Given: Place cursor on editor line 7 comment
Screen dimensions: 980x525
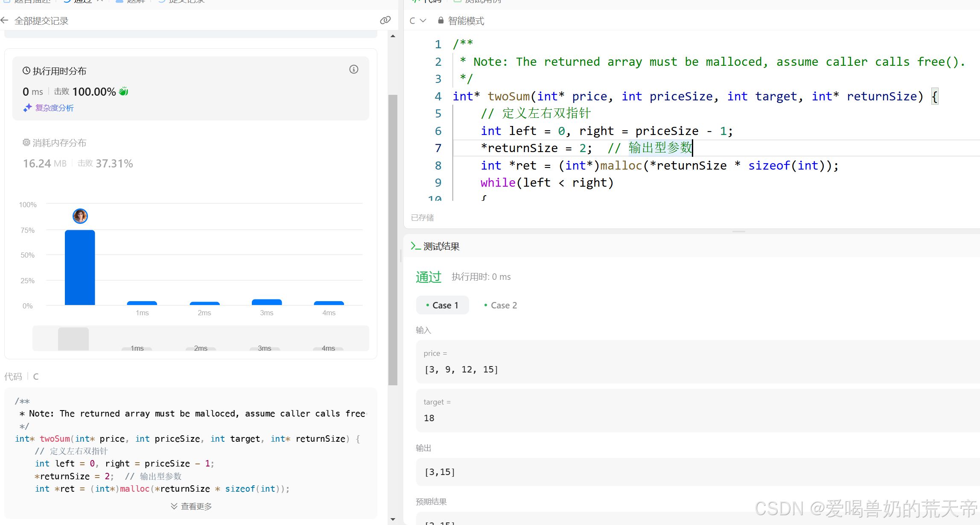Looking at the screenshot, I should (650, 148).
